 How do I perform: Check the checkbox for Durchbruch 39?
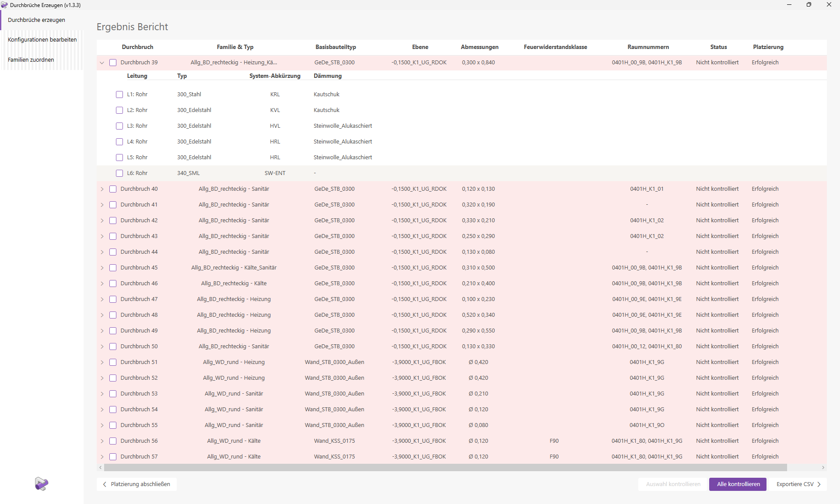[113, 62]
